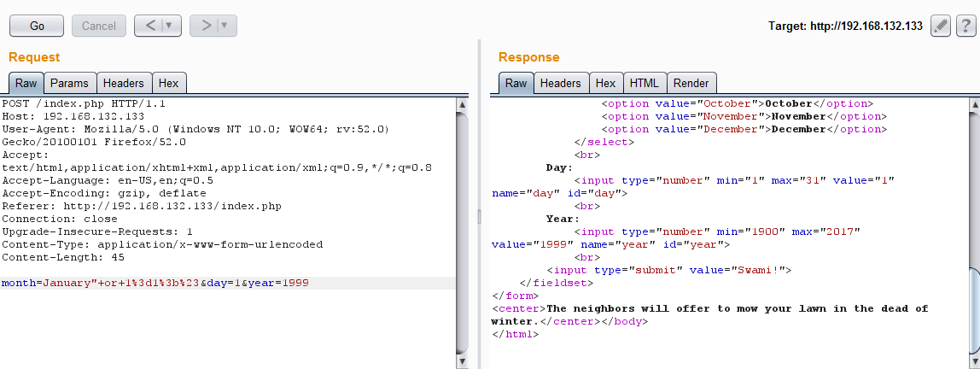Click the 'Host: 192.168.132.133' header line
Viewport: 980px width, 369px height.
tap(73, 116)
